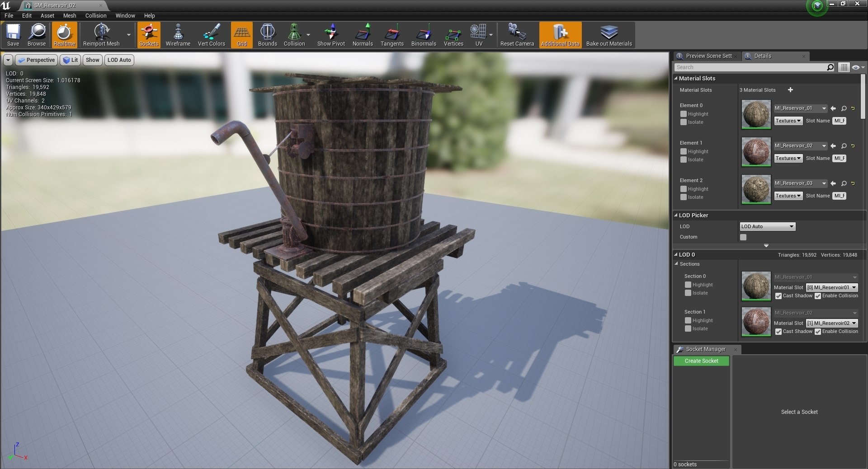The image size is (868, 469).
Task: Open the File menu
Action: coord(9,15)
